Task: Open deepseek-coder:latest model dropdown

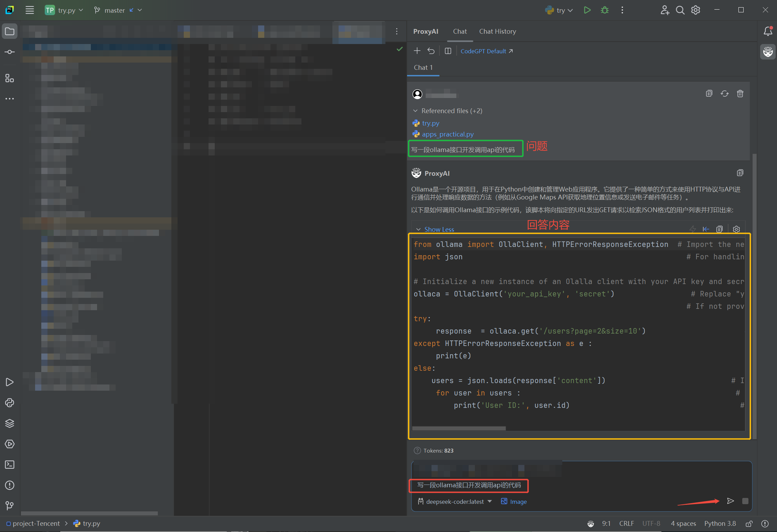Action: [455, 501]
